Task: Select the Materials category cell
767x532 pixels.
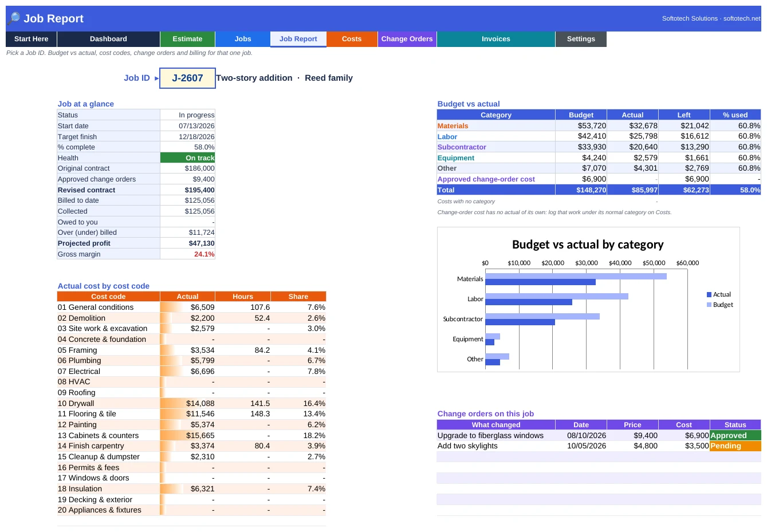Action: pos(496,126)
